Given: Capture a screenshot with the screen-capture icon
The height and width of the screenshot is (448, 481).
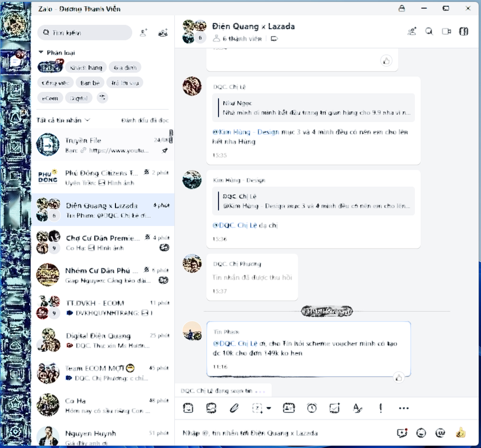Looking at the screenshot, I should [x=257, y=408].
